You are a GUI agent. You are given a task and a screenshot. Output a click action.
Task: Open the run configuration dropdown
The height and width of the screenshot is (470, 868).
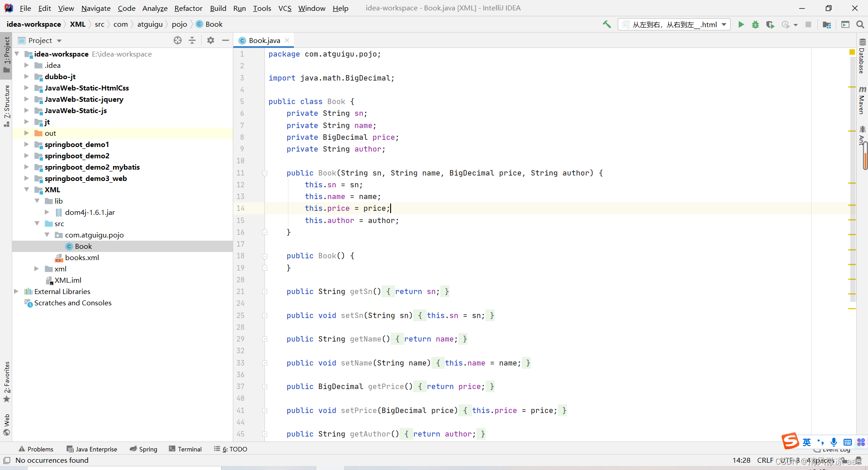point(675,24)
